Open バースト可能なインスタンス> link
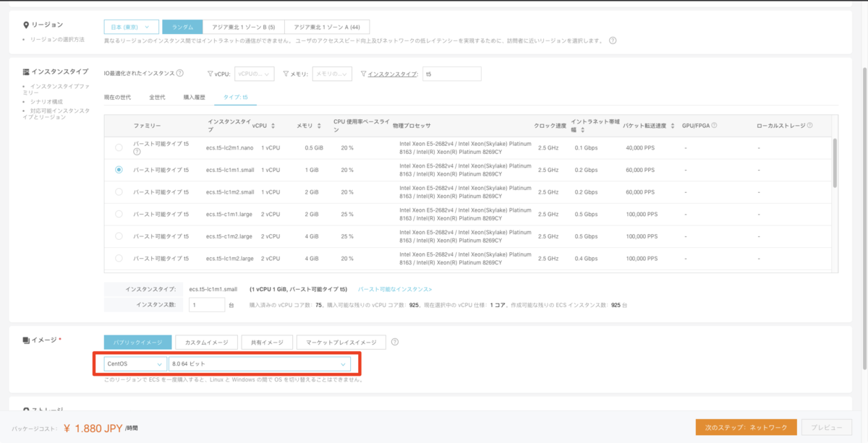 (395, 288)
